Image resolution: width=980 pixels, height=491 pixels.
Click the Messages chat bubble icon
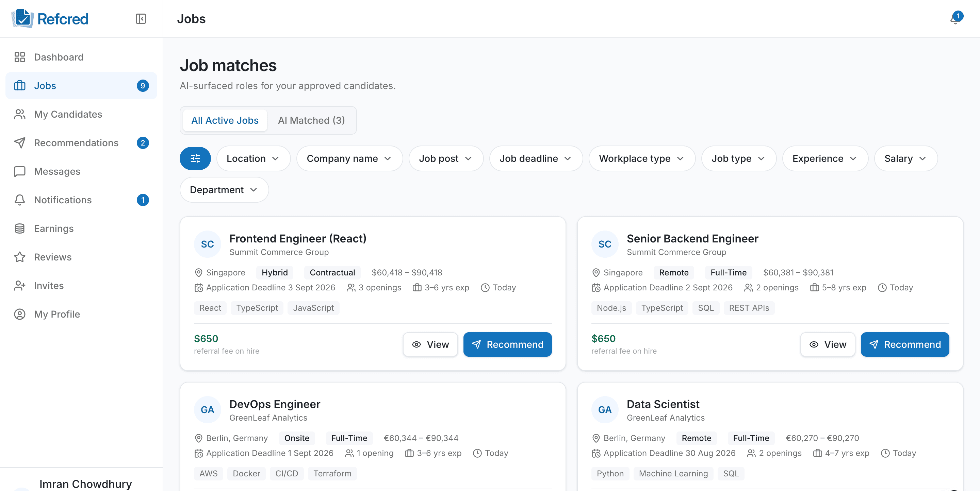(x=20, y=171)
